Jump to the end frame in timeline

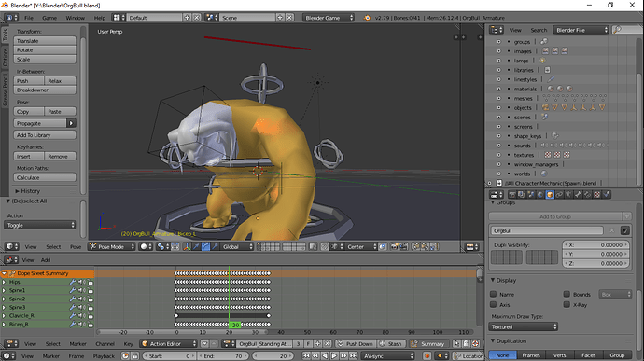pos(353,356)
